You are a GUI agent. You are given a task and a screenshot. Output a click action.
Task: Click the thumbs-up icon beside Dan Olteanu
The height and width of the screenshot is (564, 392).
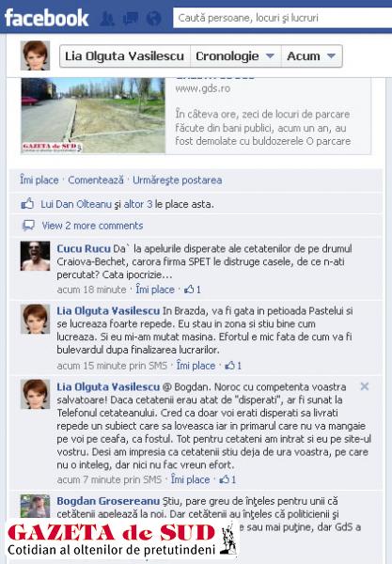pyautogui.click(x=27, y=204)
